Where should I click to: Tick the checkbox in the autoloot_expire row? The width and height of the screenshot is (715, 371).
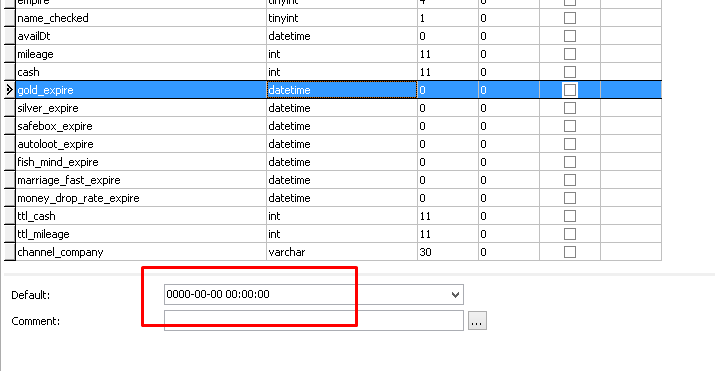pyautogui.click(x=570, y=144)
